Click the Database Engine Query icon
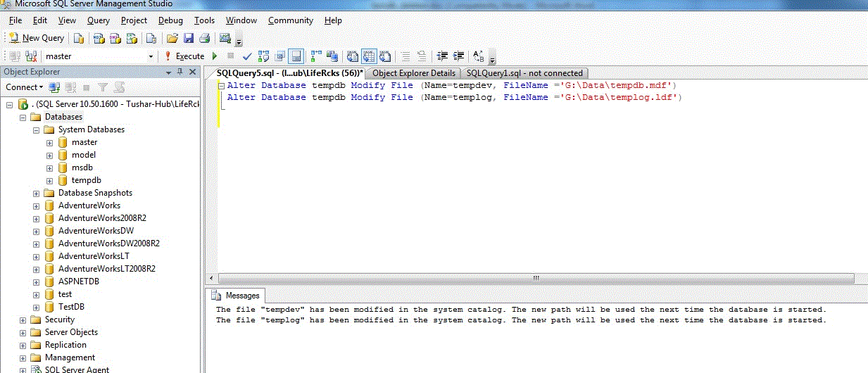This screenshot has height=373, width=868. point(79,38)
